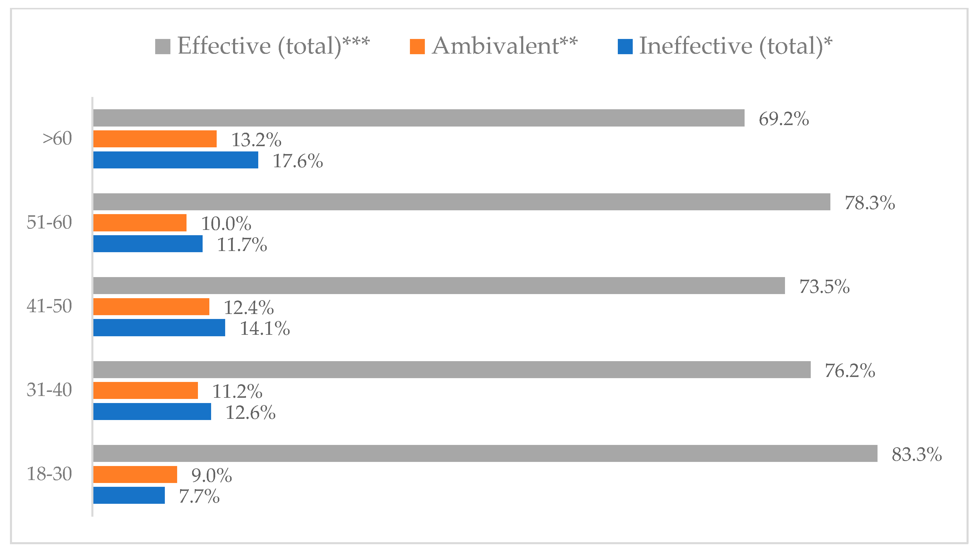Select the 69.2% data label
This screenshot has width=980, height=553.
click(x=784, y=119)
